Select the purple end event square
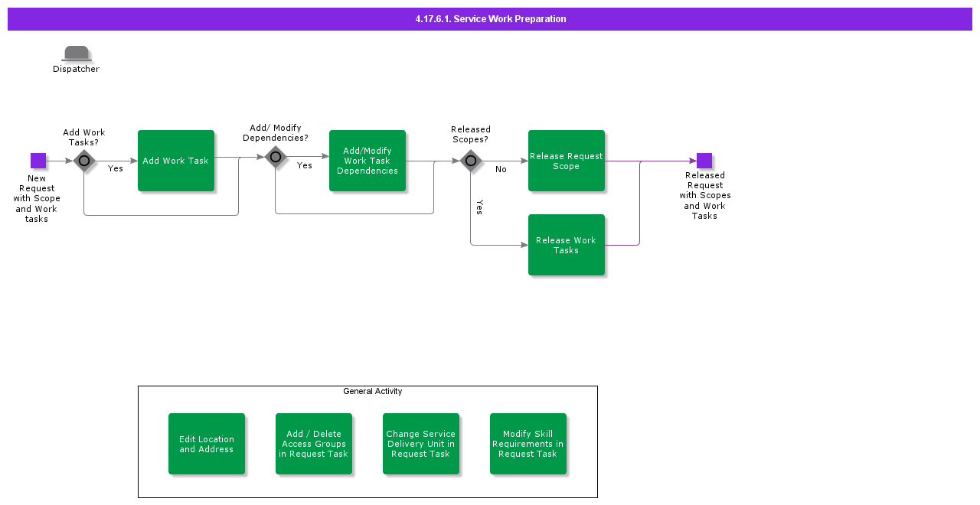The height and width of the screenshot is (505, 980). [x=704, y=161]
